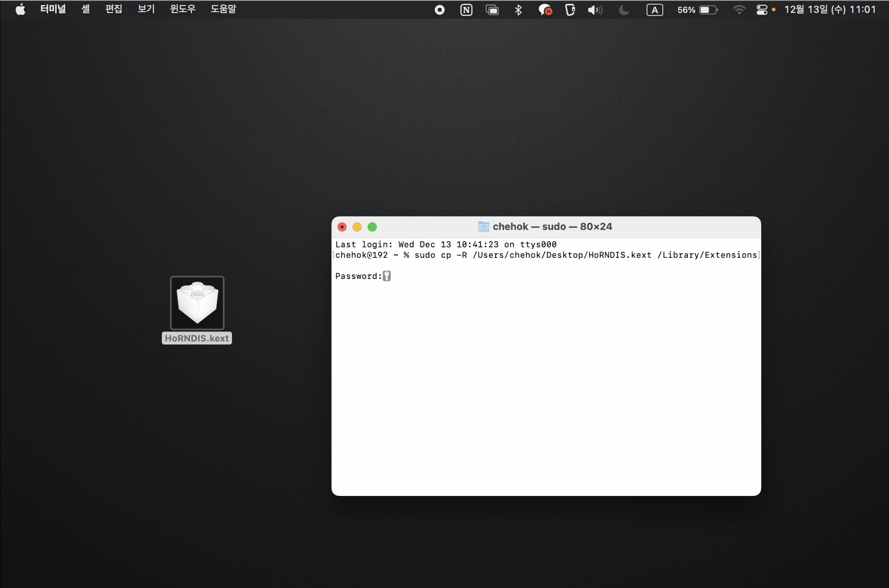Click the Bluetooth status icon
Image resolution: width=889 pixels, height=588 pixels.
[518, 10]
